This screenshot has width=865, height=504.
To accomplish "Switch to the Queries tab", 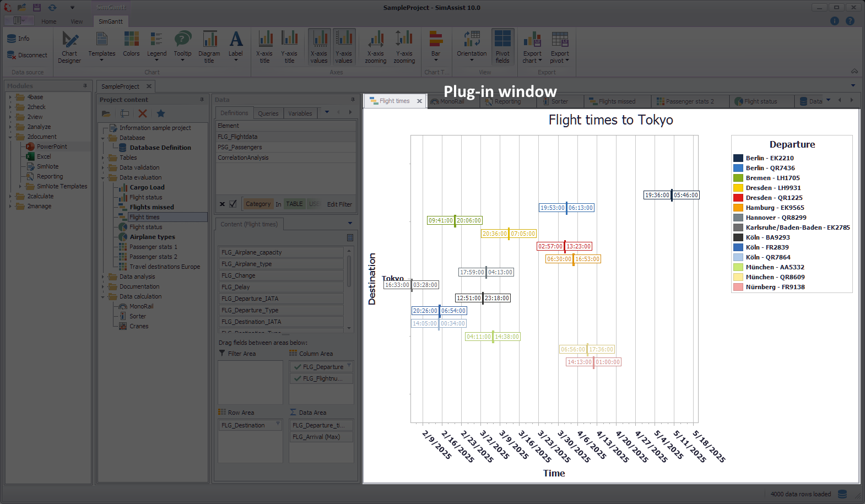I will (268, 113).
